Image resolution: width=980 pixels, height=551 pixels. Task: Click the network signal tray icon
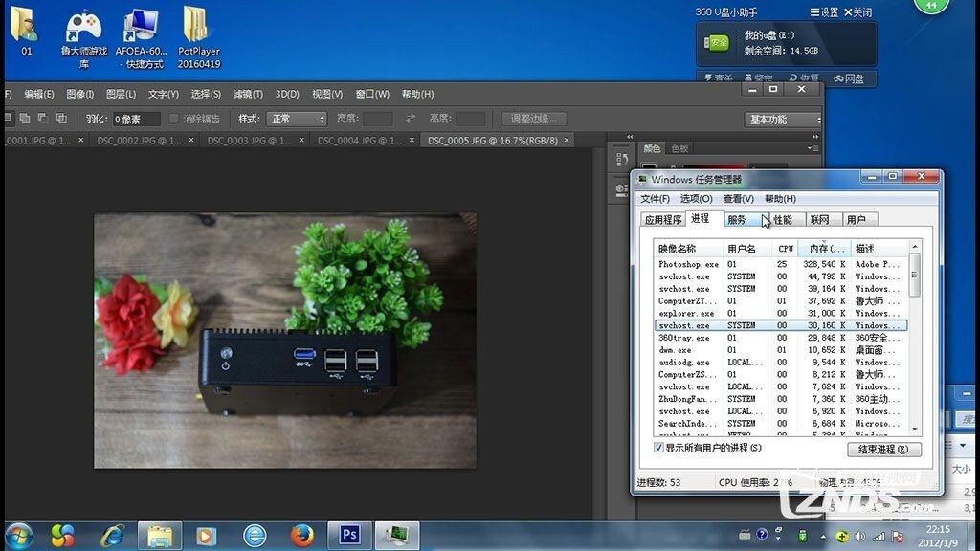tap(879, 536)
